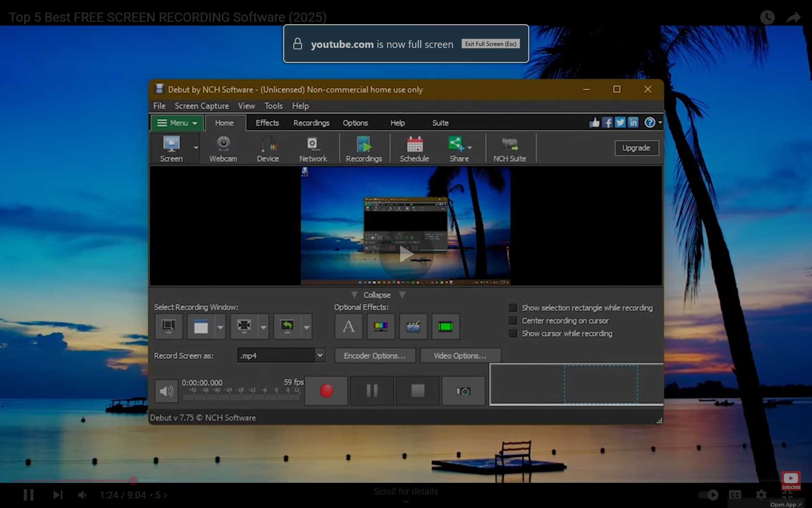Mute the YouTube video volume
This screenshot has width=812, height=508.
pyautogui.click(x=83, y=495)
